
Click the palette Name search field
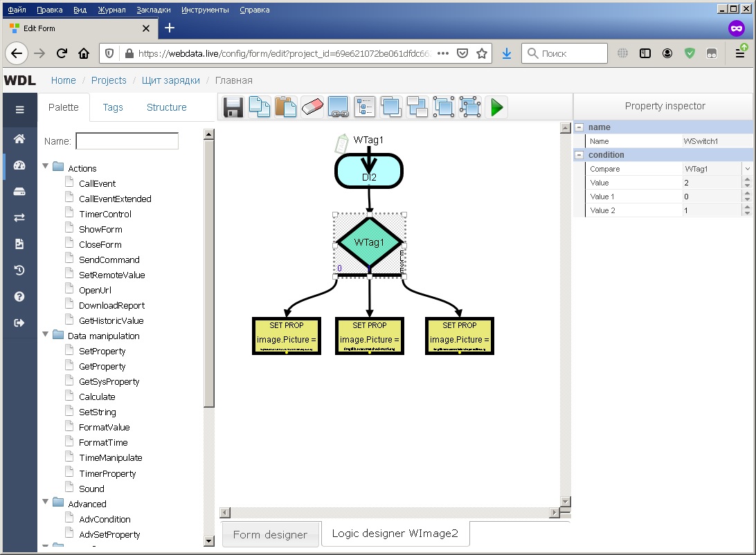[127, 141]
